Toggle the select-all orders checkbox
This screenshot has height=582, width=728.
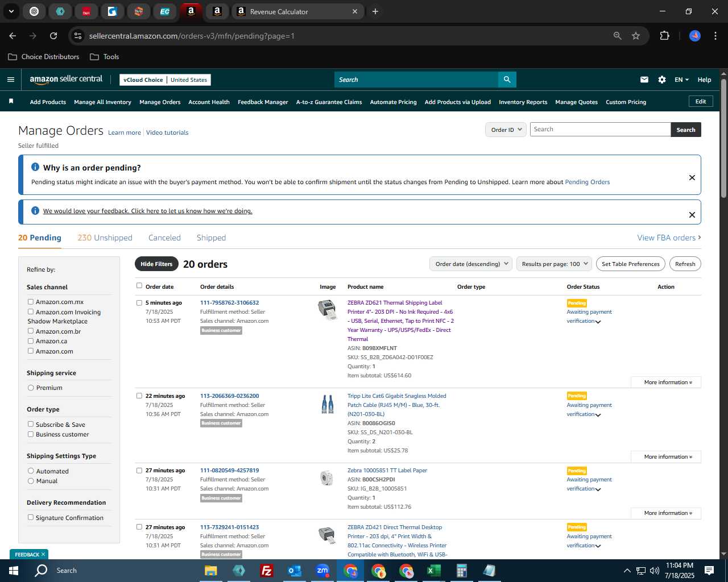point(139,286)
